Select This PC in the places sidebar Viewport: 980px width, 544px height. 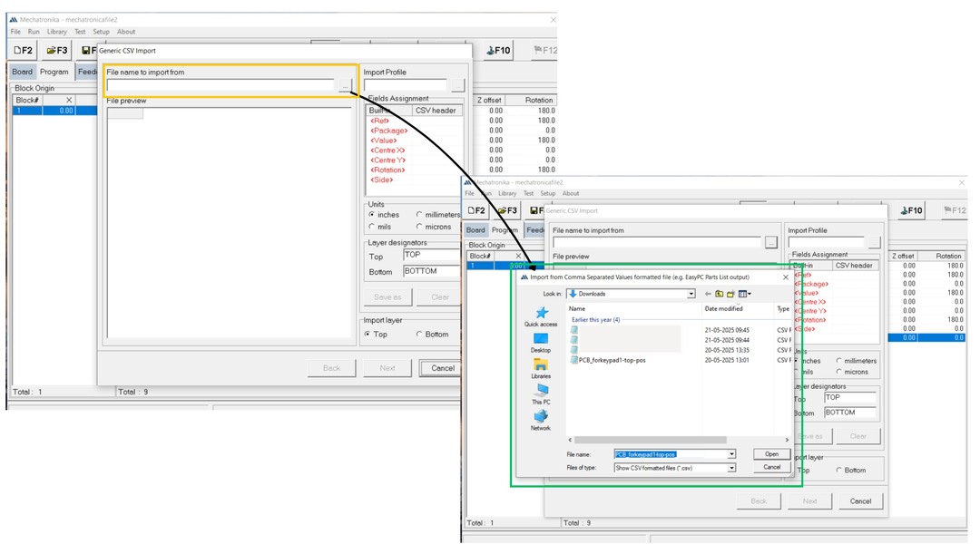point(541,394)
